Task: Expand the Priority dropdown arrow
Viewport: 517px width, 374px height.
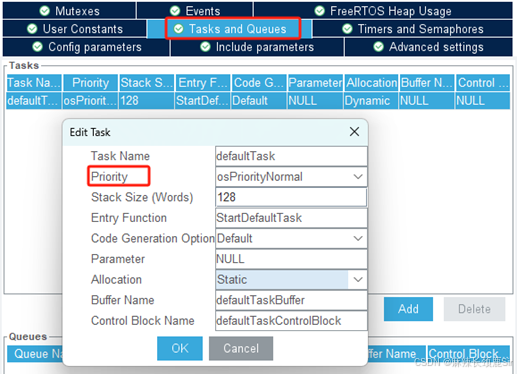Action: click(358, 177)
